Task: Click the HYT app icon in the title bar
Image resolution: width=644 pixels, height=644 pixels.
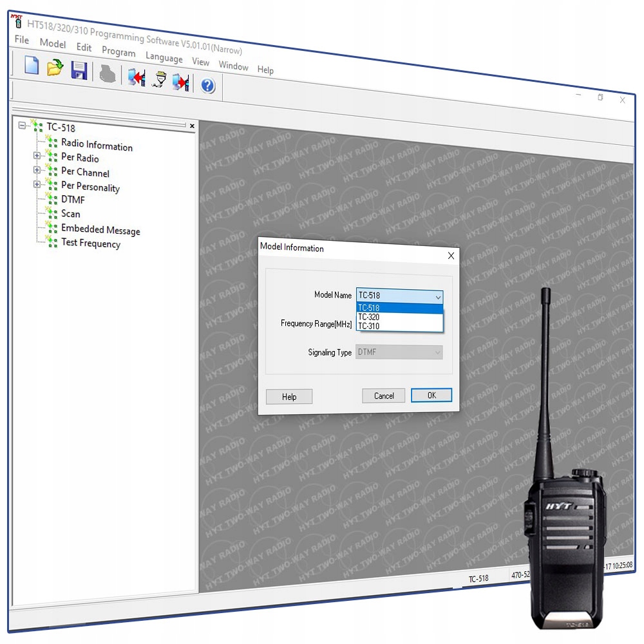Action: [17, 21]
